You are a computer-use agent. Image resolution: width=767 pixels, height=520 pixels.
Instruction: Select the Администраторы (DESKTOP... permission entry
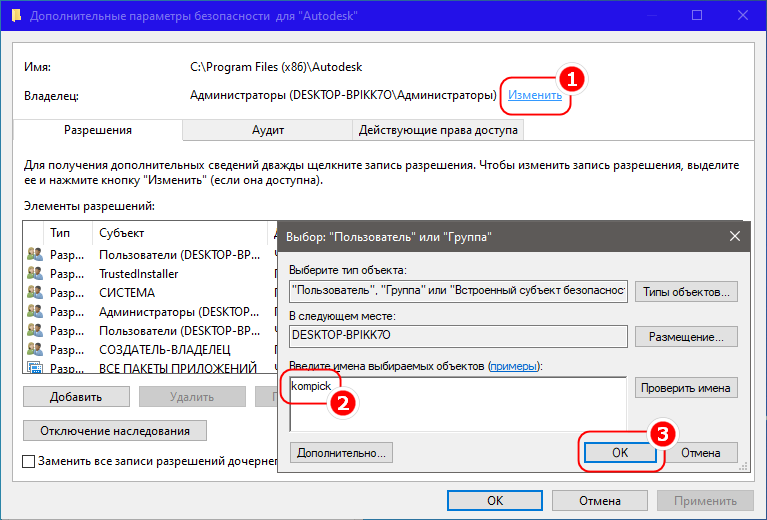point(150,312)
